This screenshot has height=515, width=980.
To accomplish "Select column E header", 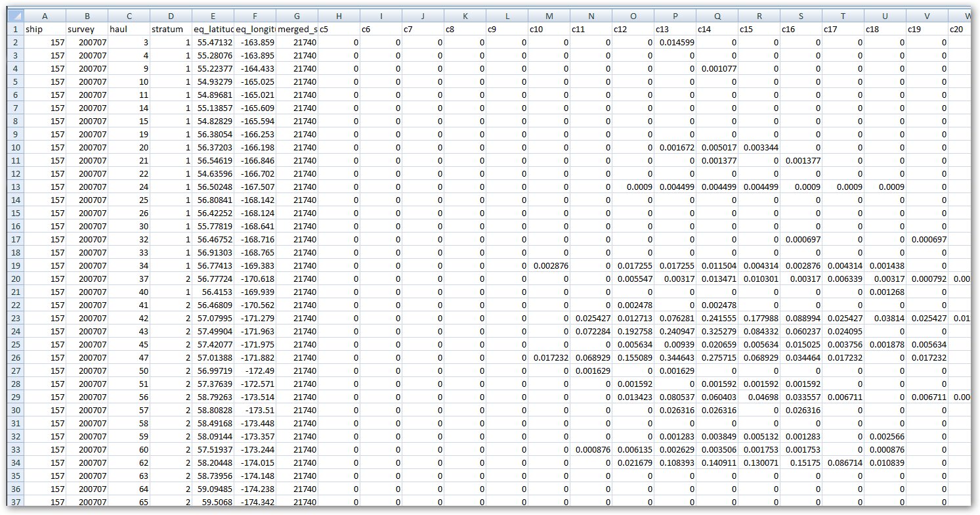I will [x=213, y=16].
